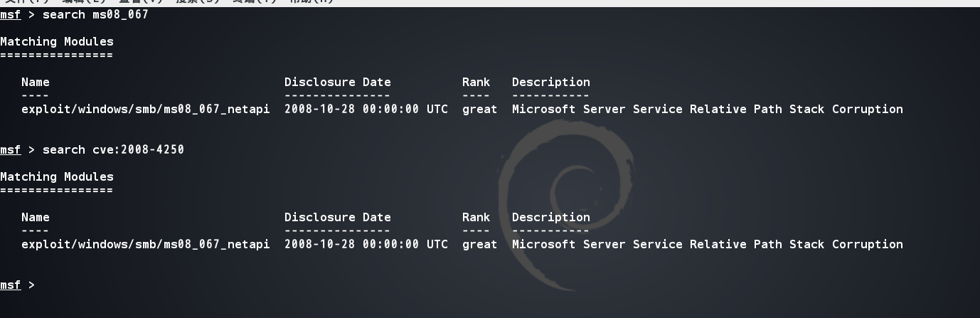
Task: Click the 'search cve:2008-4250' command text
Action: [113, 149]
